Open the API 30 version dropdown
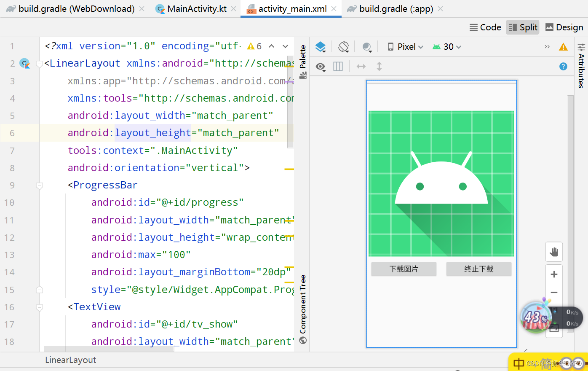Viewport: 588px width, 371px height. point(447,47)
